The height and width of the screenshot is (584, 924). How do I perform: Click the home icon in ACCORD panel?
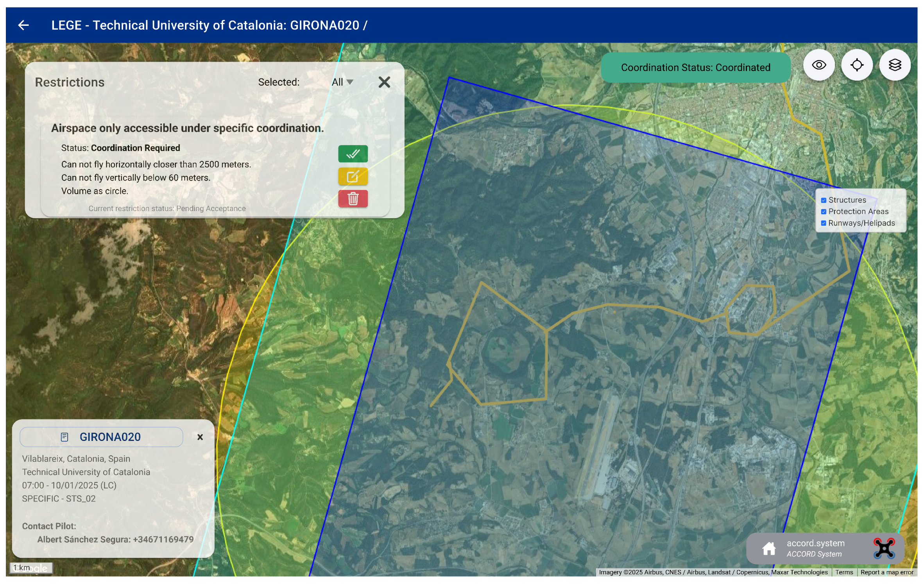click(x=768, y=548)
